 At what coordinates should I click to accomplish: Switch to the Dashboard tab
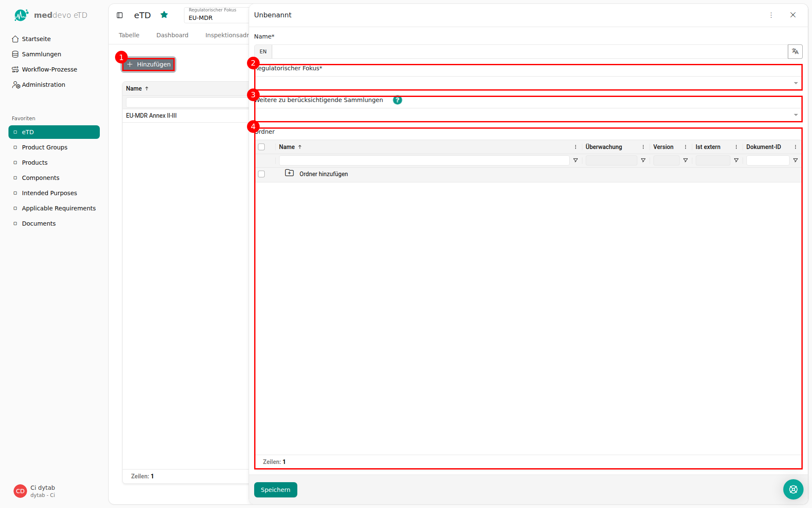(x=172, y=35)
